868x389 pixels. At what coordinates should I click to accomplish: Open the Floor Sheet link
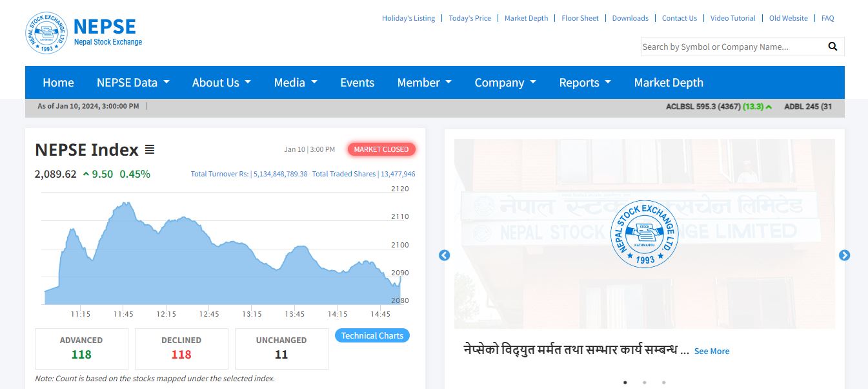580,18
